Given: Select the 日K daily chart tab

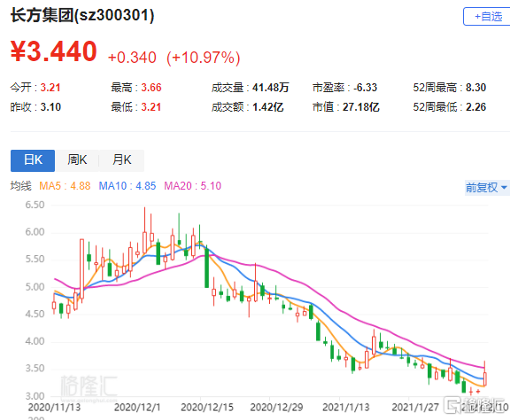Looking at the screenshot, I should tap(33, 160).
